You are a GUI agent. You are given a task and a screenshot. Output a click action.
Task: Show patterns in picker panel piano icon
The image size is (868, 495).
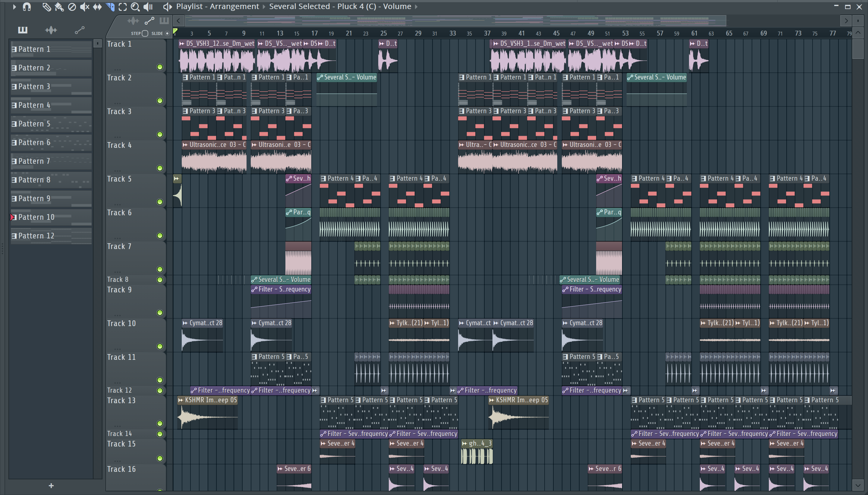point(23,30)
